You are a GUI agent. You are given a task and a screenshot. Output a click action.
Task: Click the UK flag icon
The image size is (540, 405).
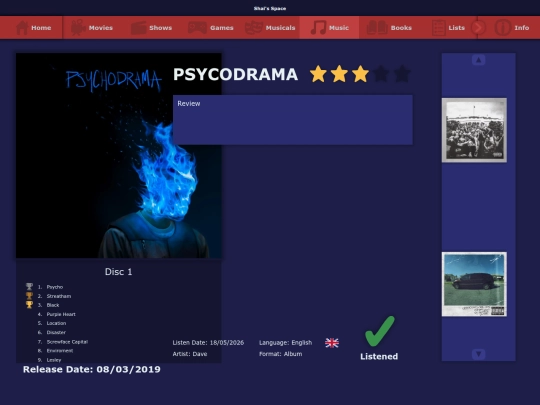coord(332,343)
